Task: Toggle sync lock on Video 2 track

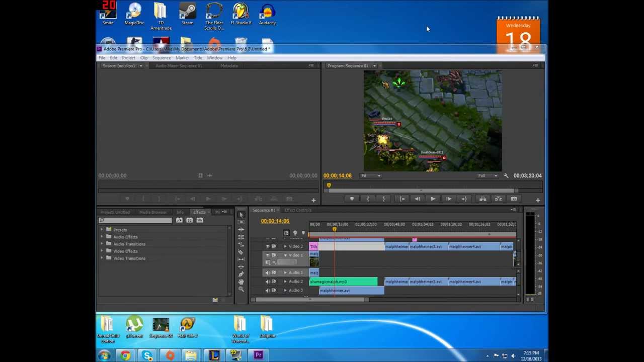Action: pyautogui.click(x=274, y=246)
